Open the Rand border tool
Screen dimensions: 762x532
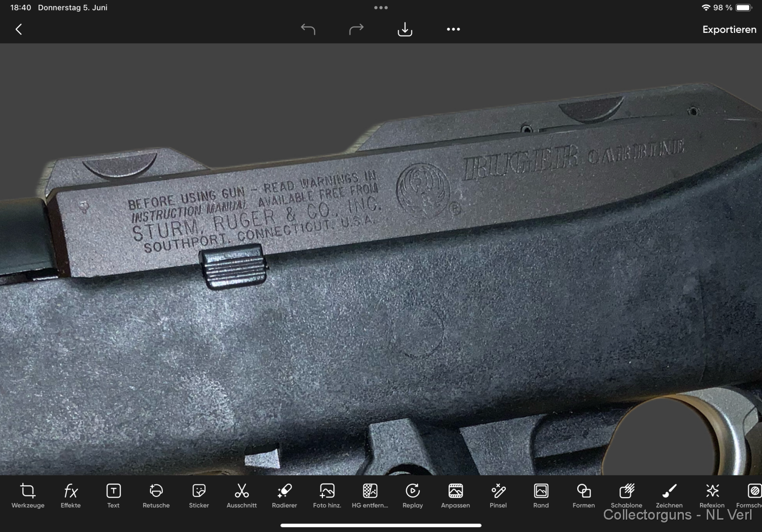(541, 496)
